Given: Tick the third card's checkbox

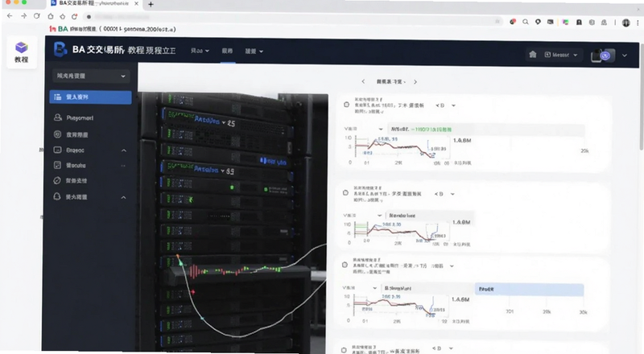Looking at the screenshot, I should point(345,265).
